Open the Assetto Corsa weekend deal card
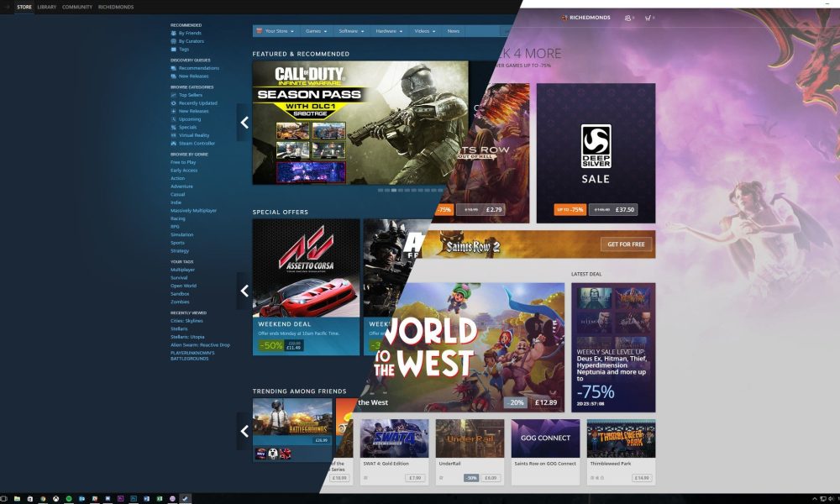This screenshot has height=504, width=840. coord(306,287)
